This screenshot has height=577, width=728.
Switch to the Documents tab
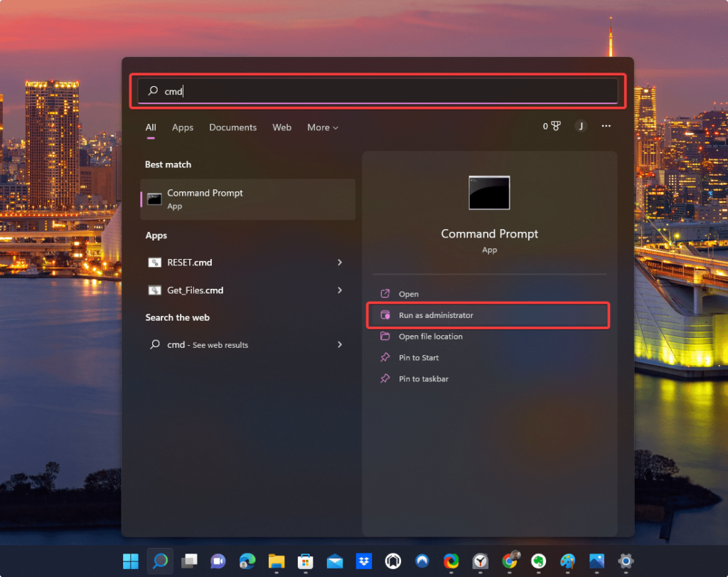pos(232,127)
